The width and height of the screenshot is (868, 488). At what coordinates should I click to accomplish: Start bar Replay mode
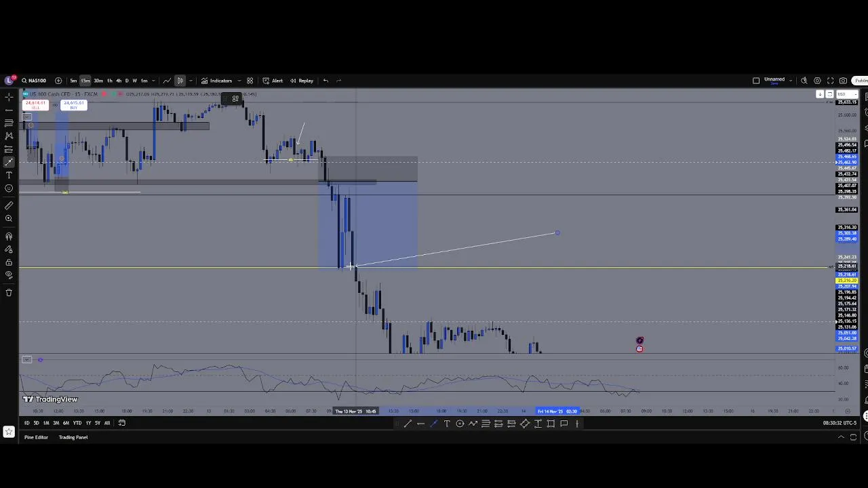click(302, 81)
